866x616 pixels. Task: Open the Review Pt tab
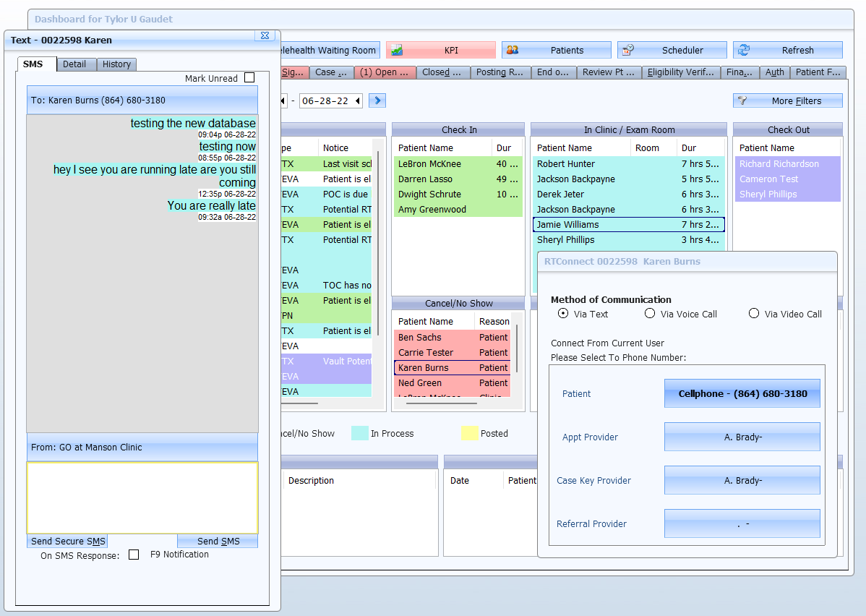[609, 72]
